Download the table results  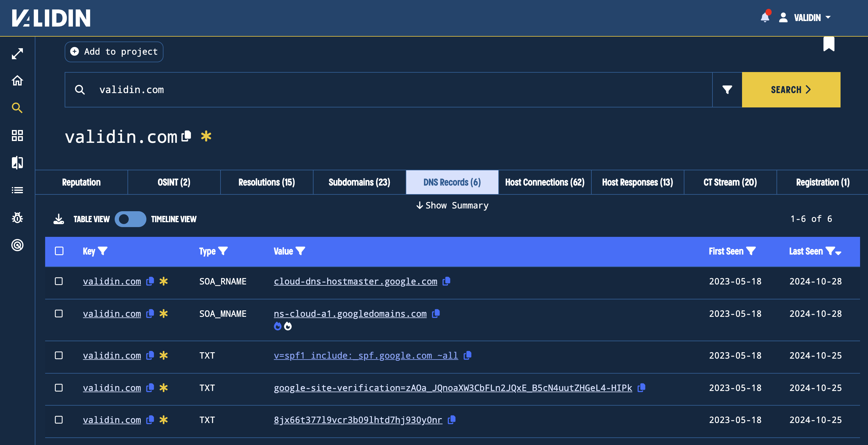(x=59, y=219)
